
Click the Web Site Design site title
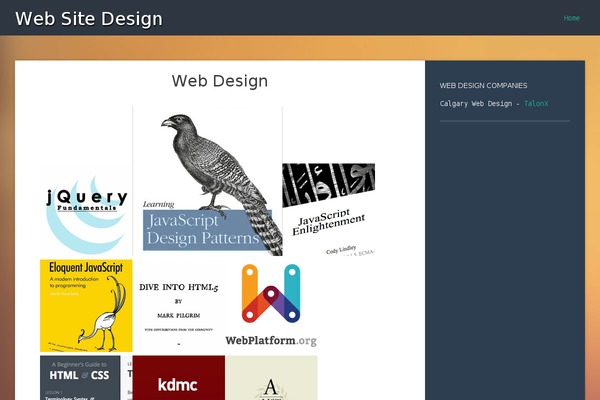89,19
